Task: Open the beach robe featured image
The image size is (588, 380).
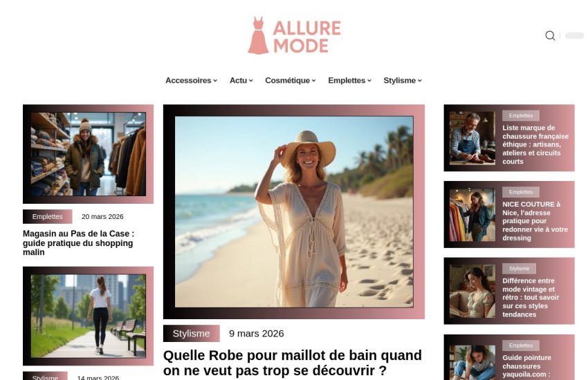Action: [x=294, y=211]
